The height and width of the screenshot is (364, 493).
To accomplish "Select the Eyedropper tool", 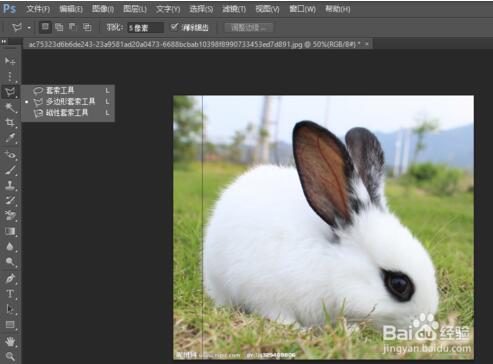I will click(10, 138).
